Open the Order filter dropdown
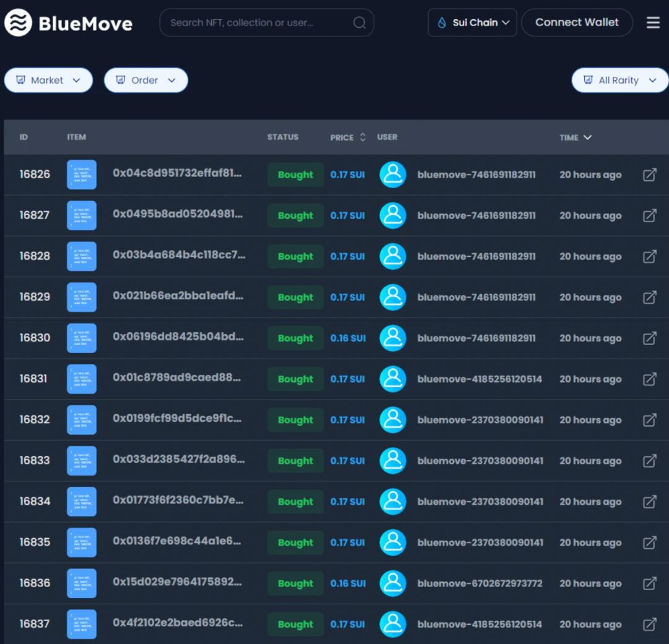The height and width of the screenshot is (644, 669). pyautogui.click(x=146, y=80)
